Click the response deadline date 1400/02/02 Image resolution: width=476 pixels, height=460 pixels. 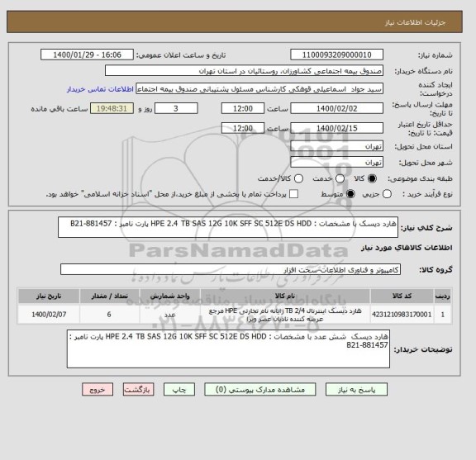(x=336, y=108)
